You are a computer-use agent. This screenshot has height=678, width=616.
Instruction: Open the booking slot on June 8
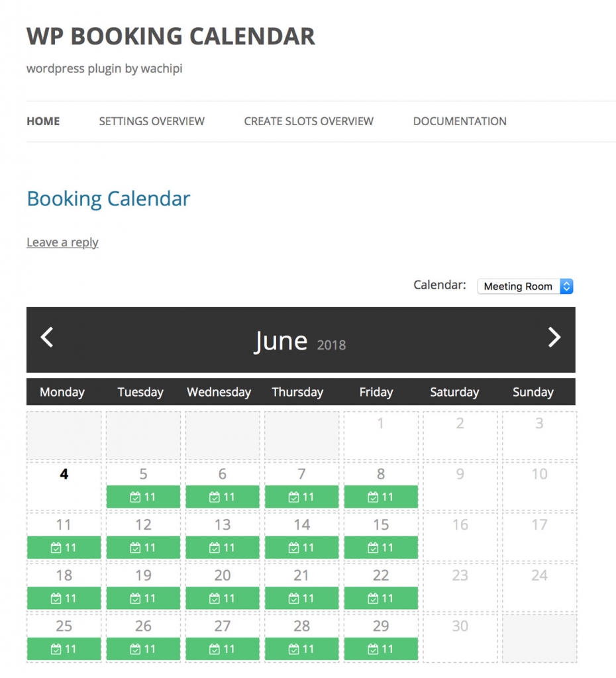381,497
